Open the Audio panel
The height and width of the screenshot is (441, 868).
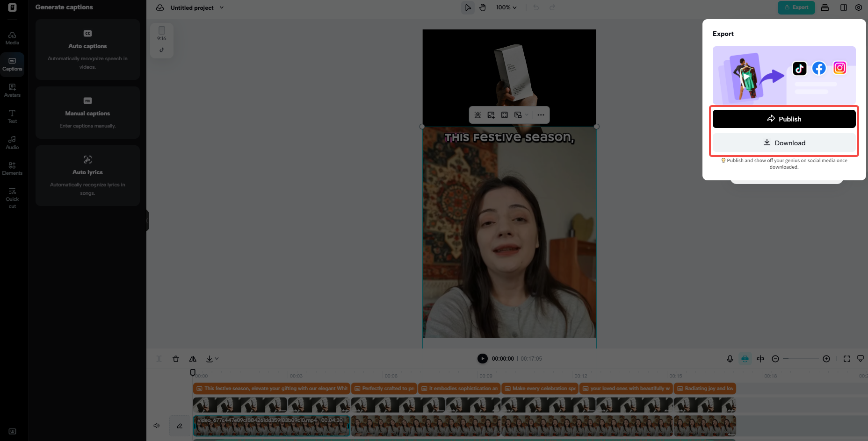[x=12, y=142]
